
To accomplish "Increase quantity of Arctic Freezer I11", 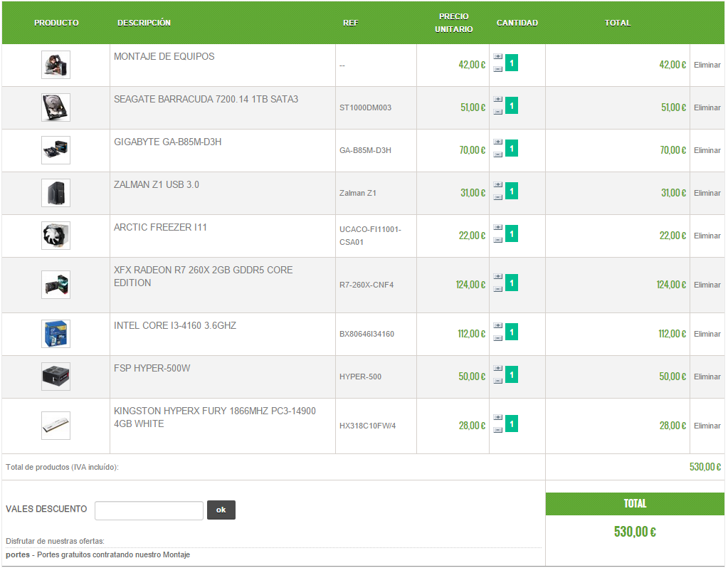I will (497, 228).
